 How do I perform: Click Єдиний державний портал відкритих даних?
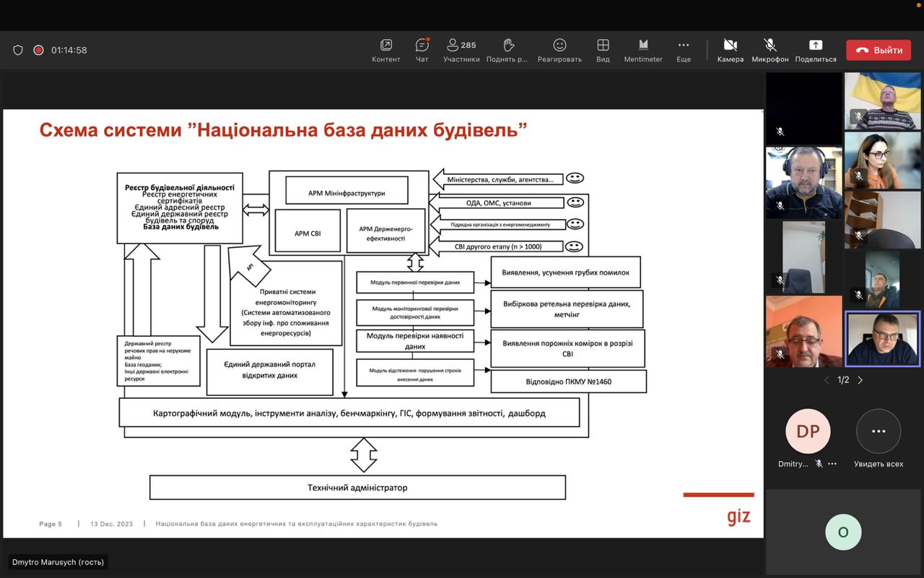coord(270,371)
